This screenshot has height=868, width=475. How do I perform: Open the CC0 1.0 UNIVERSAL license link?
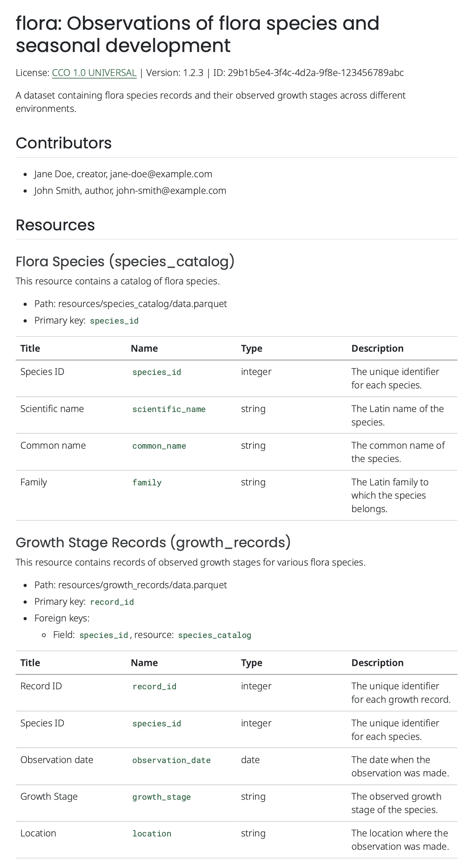click(94, 73)
